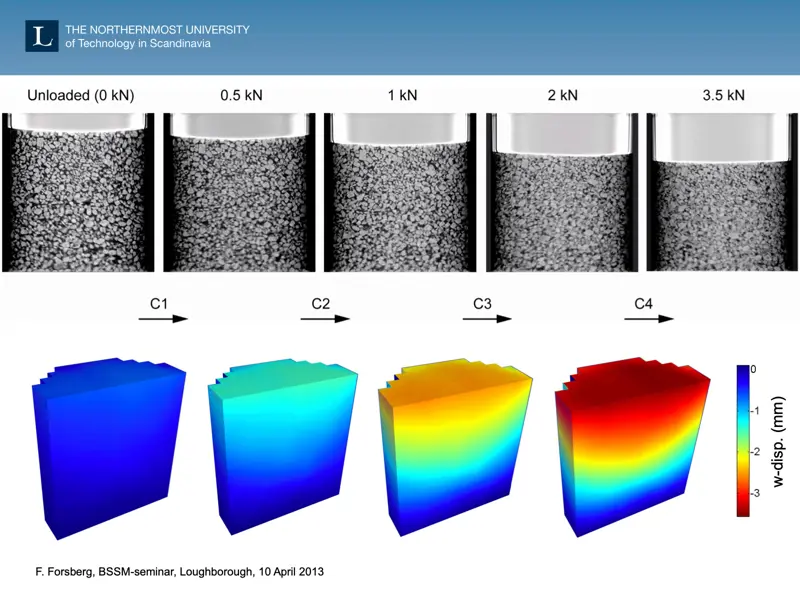Image resolution: width=800 pixels, height=600 pixels.
Task: Click the arrow under label C1
Action: pos(163,319)
